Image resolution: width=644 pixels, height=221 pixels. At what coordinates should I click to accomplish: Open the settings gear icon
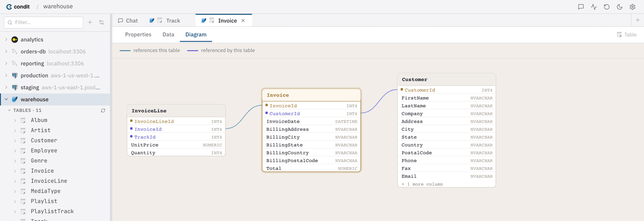point(632,7)
